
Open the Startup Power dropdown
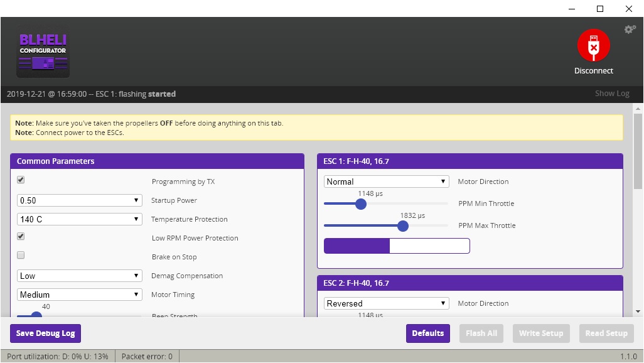click(79, 200)
